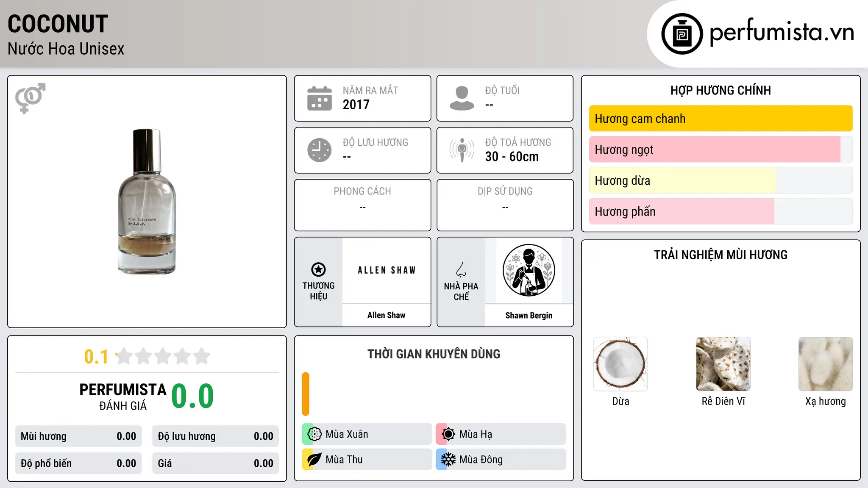The width and height of the screenshot is (868, 488).
Task: Click the 0.1 user rating number
Action: [x=96, y=357]
